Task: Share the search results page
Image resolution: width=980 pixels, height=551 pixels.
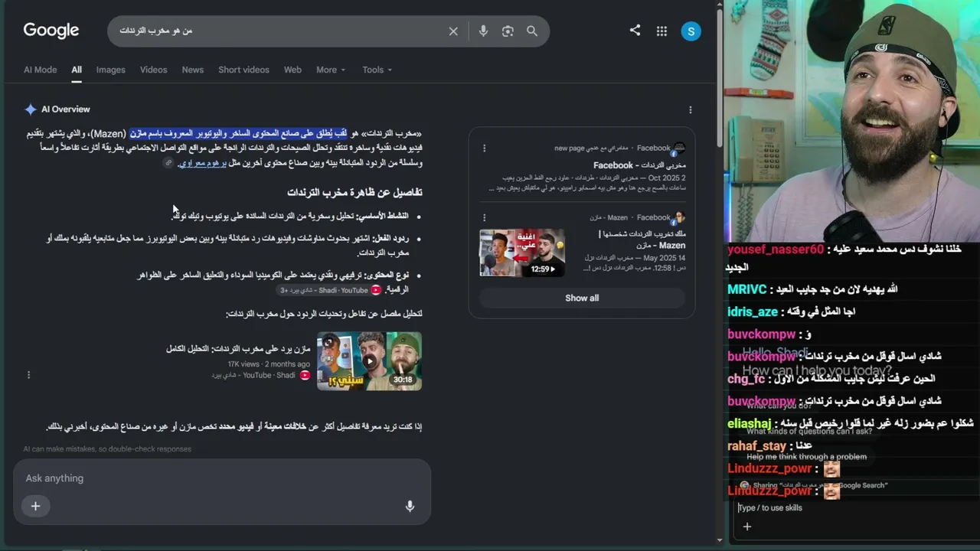Action: pyautogui.click(x=635, y=31)
